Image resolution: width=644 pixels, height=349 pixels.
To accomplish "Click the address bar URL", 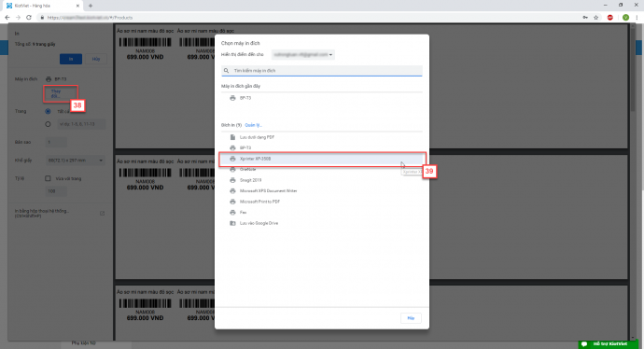I will pyautogui.click(x=90, y=18).
